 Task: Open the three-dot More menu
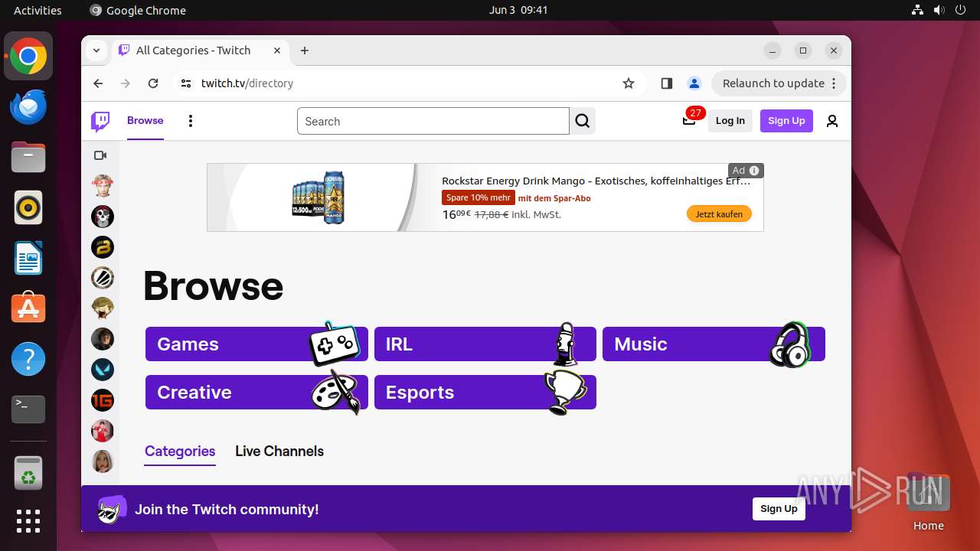tap(191, 121)
